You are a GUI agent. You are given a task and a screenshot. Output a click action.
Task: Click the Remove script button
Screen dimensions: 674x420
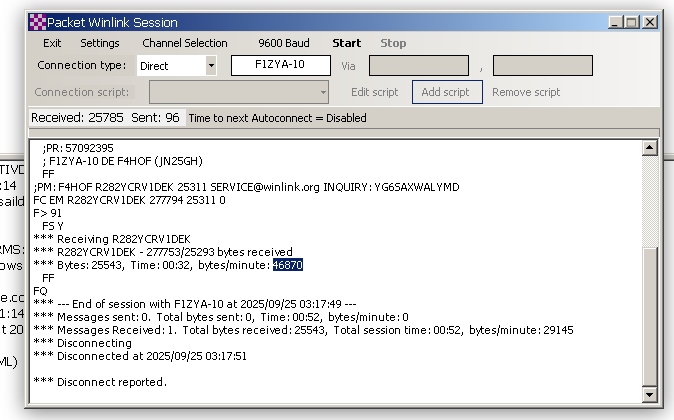click(526, 92)
